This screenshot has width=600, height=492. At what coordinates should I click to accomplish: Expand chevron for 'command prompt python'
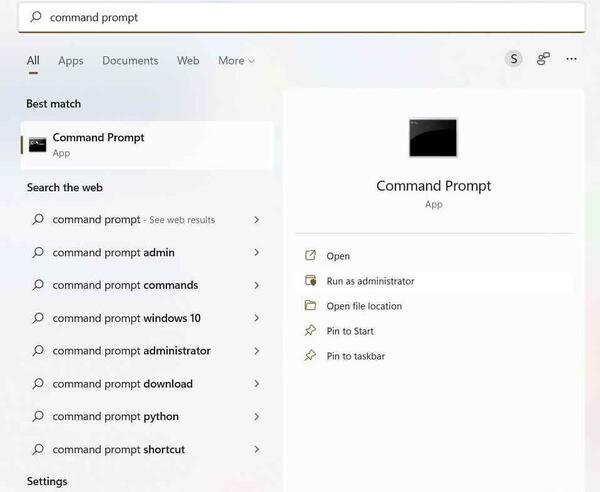(257, 417)
